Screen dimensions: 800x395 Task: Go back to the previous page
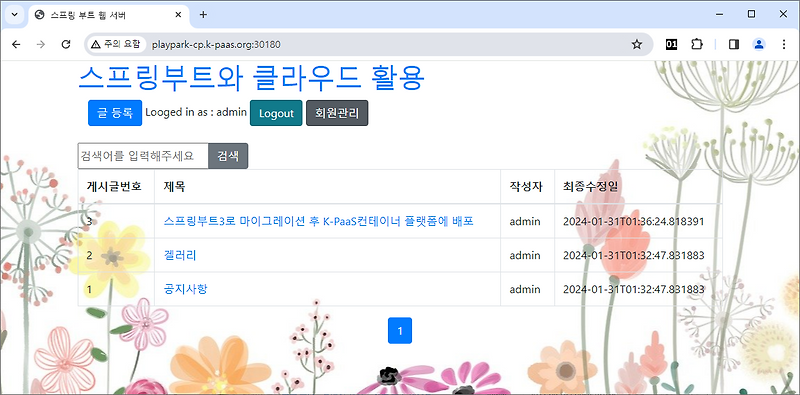(x=16, y=45)
